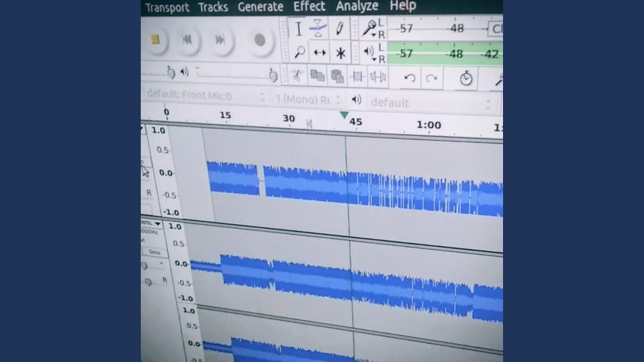Click the Paste clipboard icon
The image size is (644, 362).
click(338, 77)
